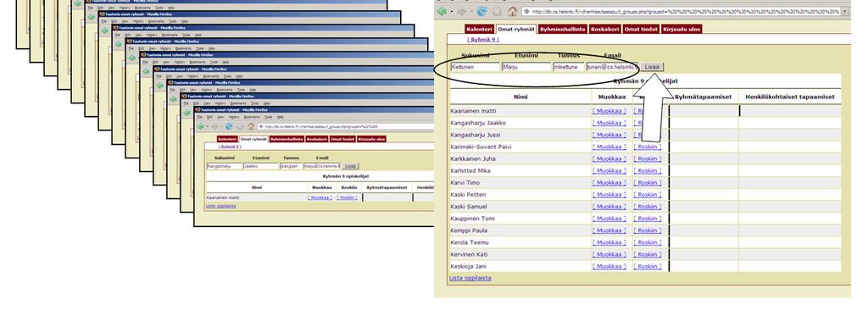Click Email field in the large window
Screen dimensions: 868x316
(x=612, y=67)
